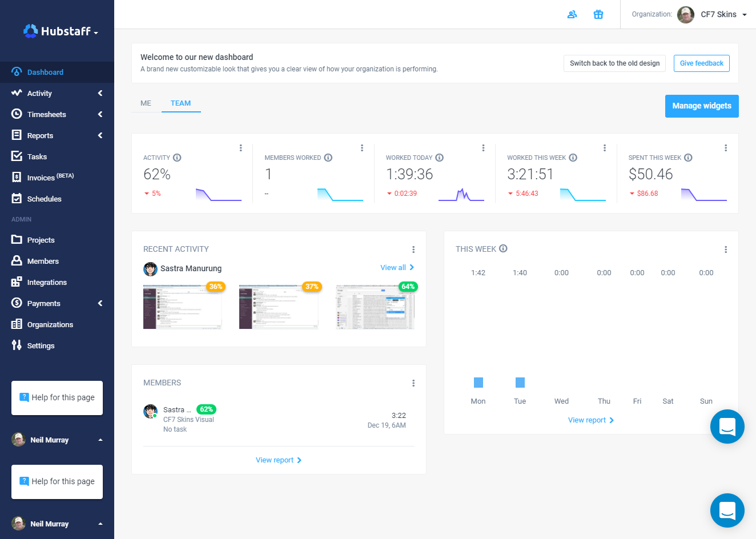This screenshot has width=756, height=539.
Task: Click the invite members icon in top bar
Action: [x=572, y=14]
